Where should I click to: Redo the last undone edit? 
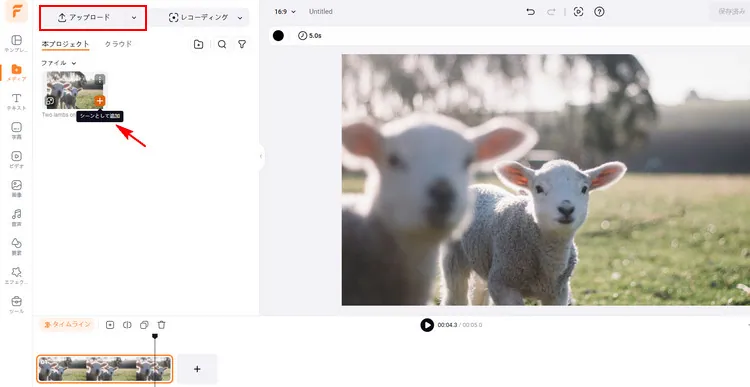point(551,12)
